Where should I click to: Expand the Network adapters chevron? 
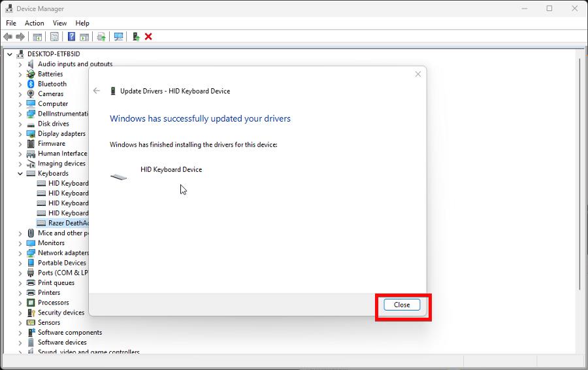[20, 253]
